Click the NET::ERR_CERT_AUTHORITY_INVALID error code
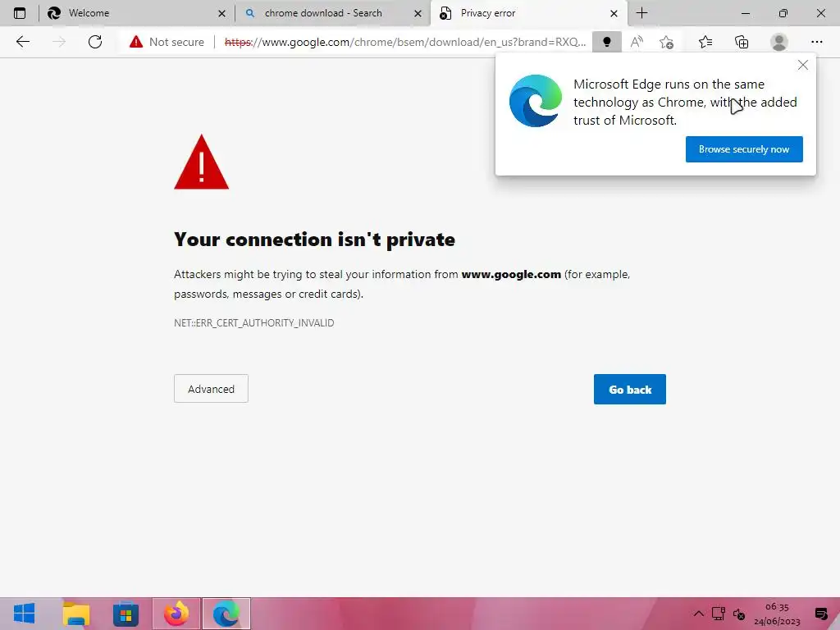The height and width of the screenshot is (630, 840). (x=254, y=323)
